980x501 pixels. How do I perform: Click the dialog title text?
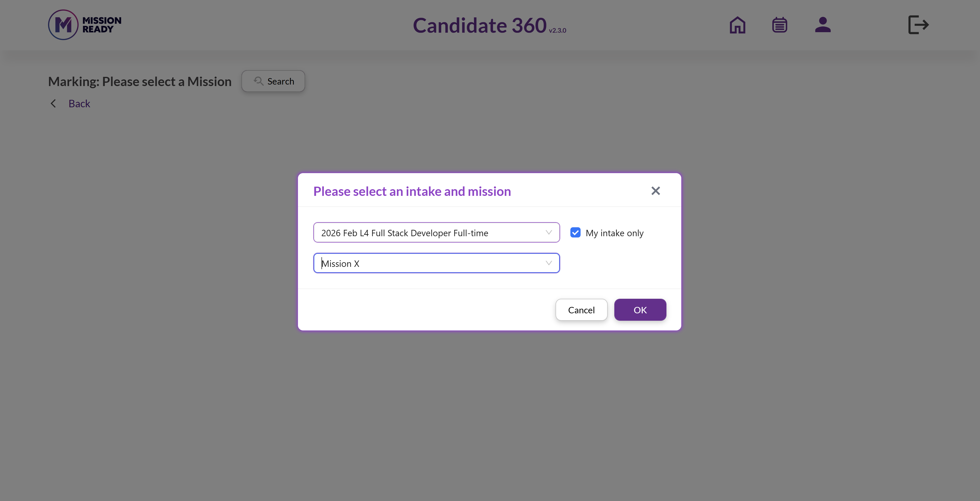tap(412, 191)
